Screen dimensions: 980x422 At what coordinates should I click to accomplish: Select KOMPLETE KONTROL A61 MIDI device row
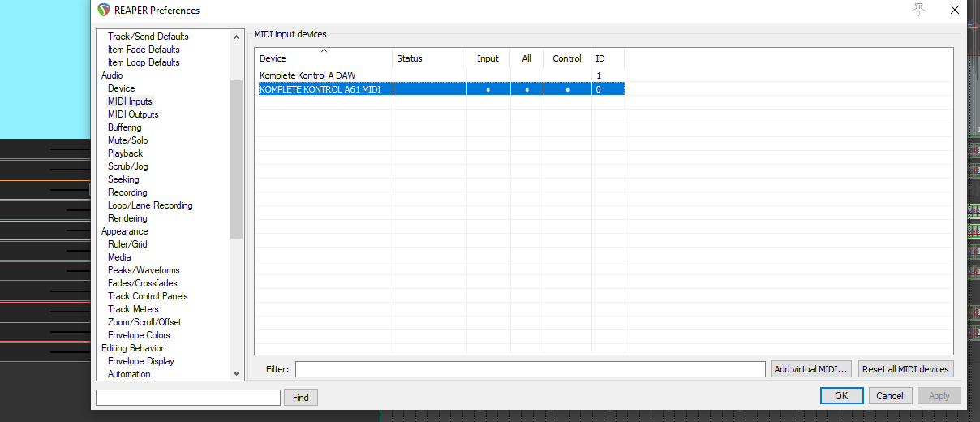(440, 89)
